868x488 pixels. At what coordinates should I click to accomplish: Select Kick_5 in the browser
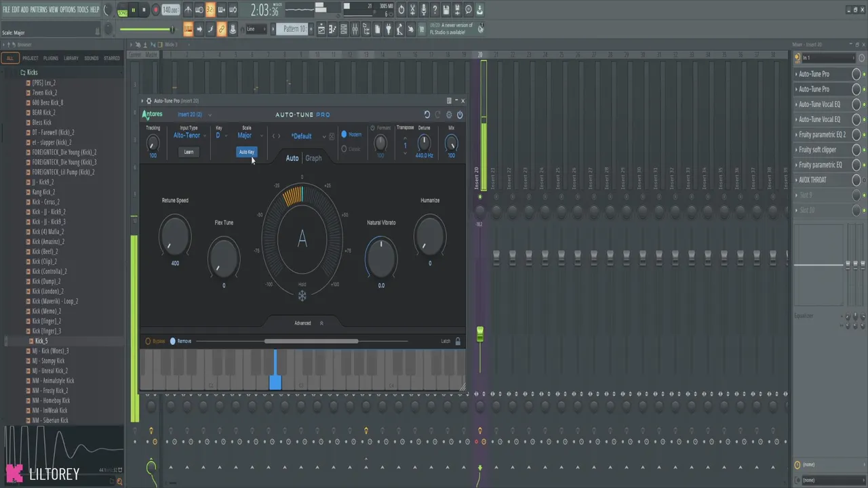click(41, 341)
